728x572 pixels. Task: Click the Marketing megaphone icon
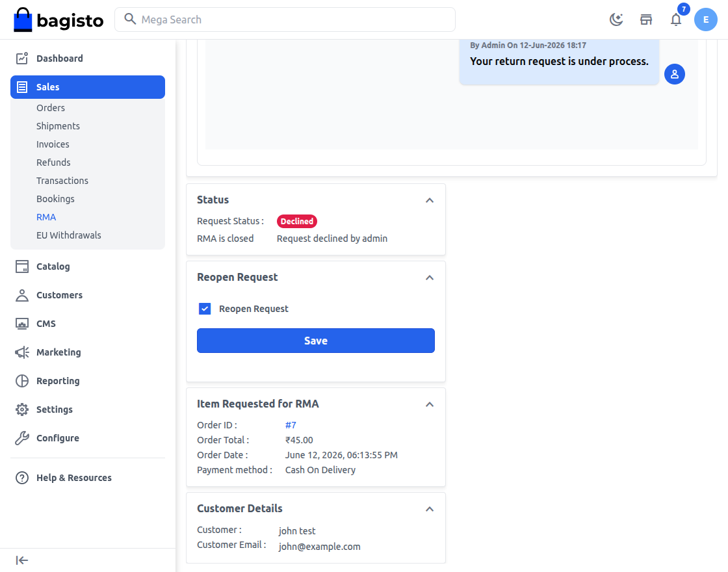point(22,352)
